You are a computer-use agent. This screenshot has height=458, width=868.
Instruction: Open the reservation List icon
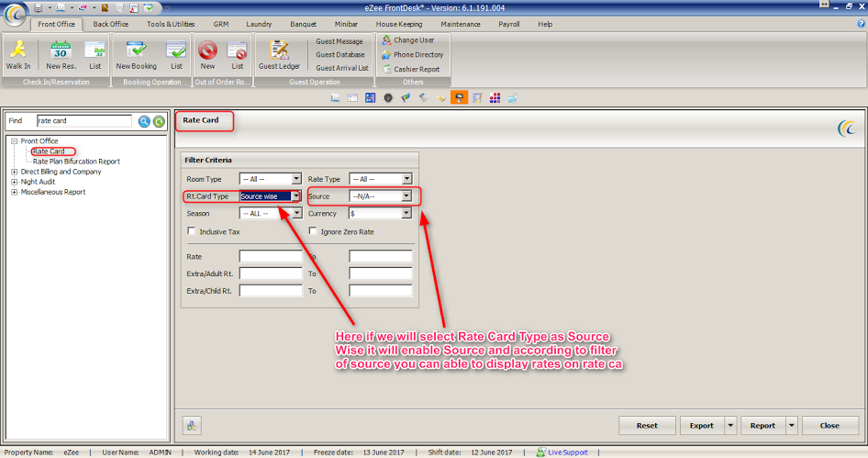point(95,50)
